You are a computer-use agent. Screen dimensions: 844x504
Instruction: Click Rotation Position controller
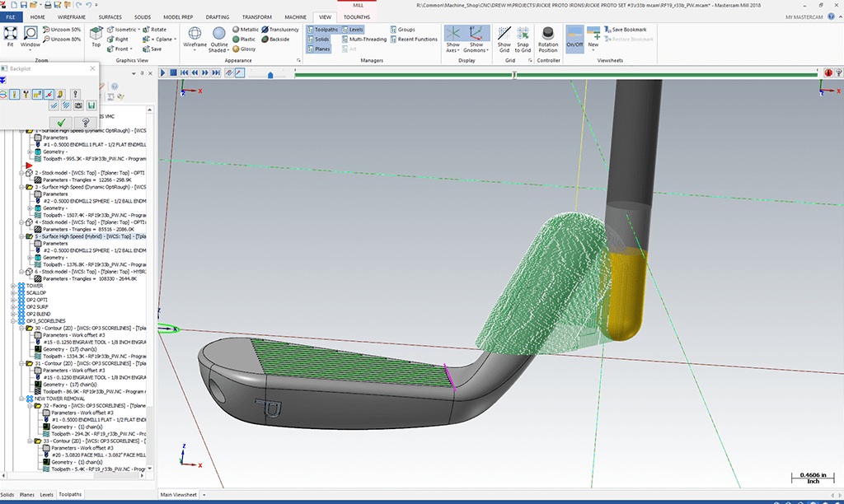coord(548,40)
